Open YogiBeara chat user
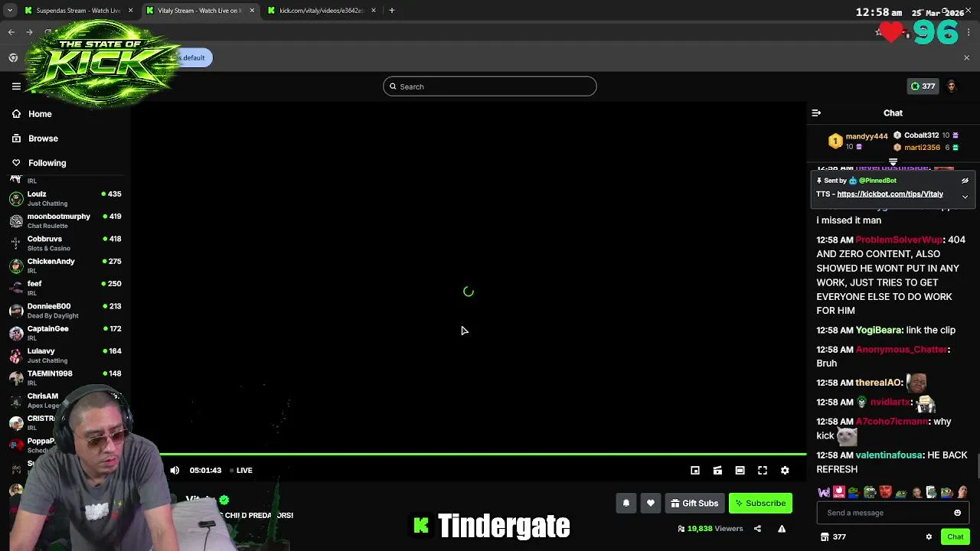This screenshot has height=551, width=980. pyautogui.click(x=878, y=331)
